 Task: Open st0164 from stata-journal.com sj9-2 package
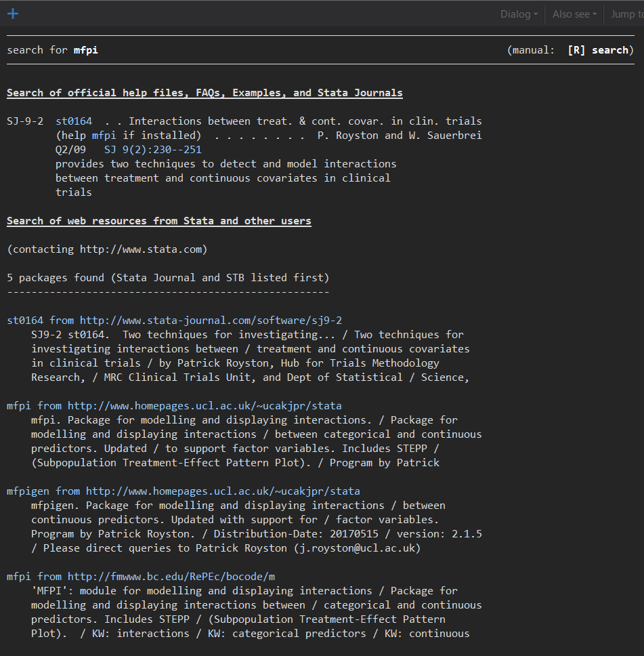pyautogui.click(x=175, y=321)
